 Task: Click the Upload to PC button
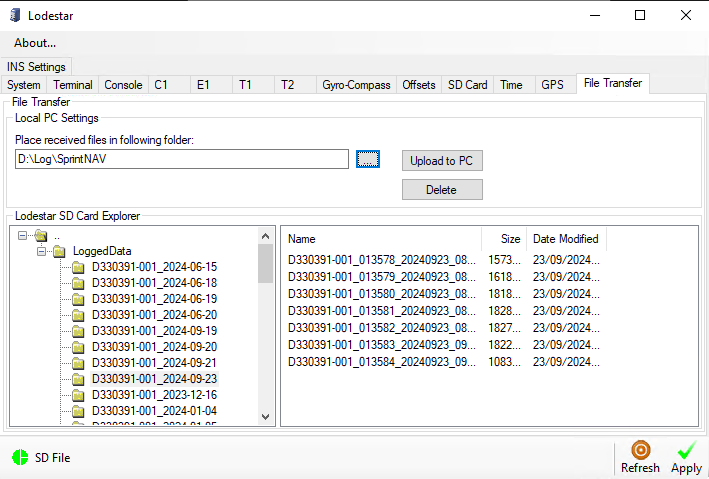point(442,161)
